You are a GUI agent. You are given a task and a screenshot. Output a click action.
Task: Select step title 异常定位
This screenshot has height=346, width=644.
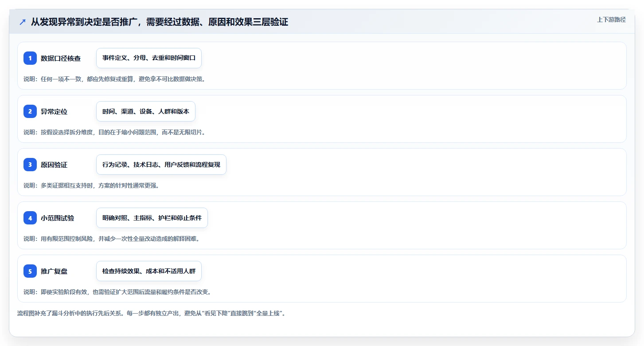pyautogui.click(x=54, y=112)
